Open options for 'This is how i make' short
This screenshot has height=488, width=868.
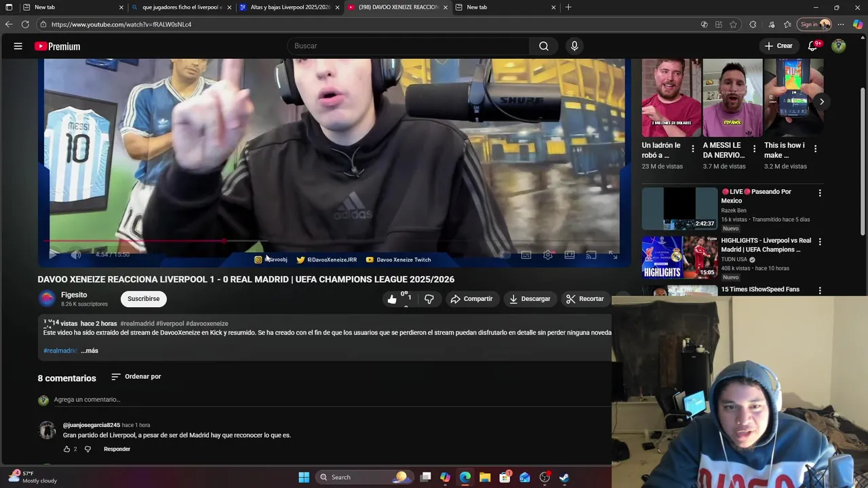click(815, 148)
